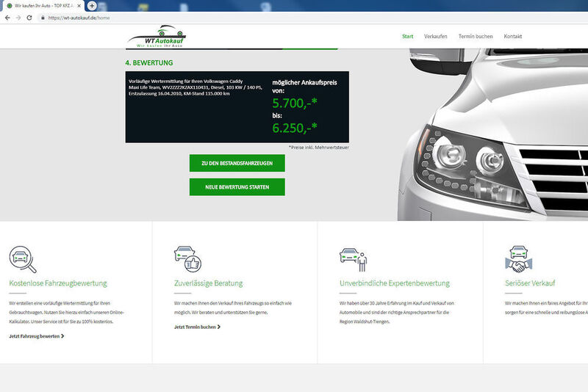Click the 'Zuverlässige Beratung' heading
The width and height of the screenshot is (588, 392).
tap(209, 283)
